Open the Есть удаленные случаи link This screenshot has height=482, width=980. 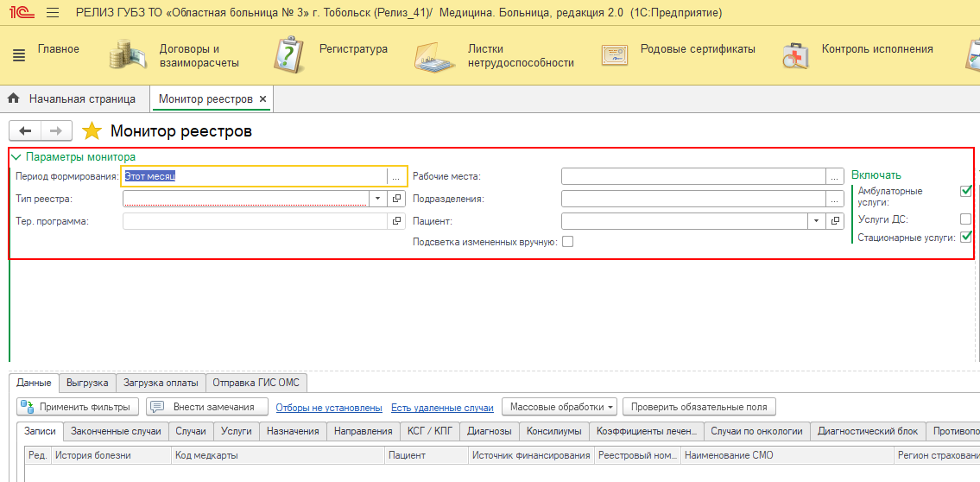coord(441,408)
